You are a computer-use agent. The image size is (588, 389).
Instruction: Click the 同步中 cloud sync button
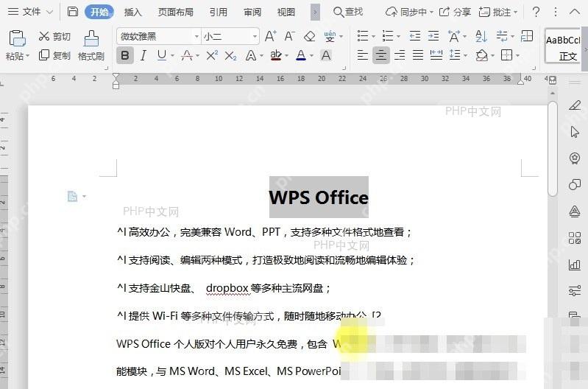pyautogui.click(x=409, y=12)
